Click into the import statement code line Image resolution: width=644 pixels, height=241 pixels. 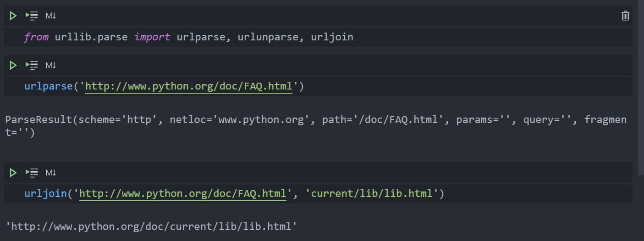click(318, 37)
